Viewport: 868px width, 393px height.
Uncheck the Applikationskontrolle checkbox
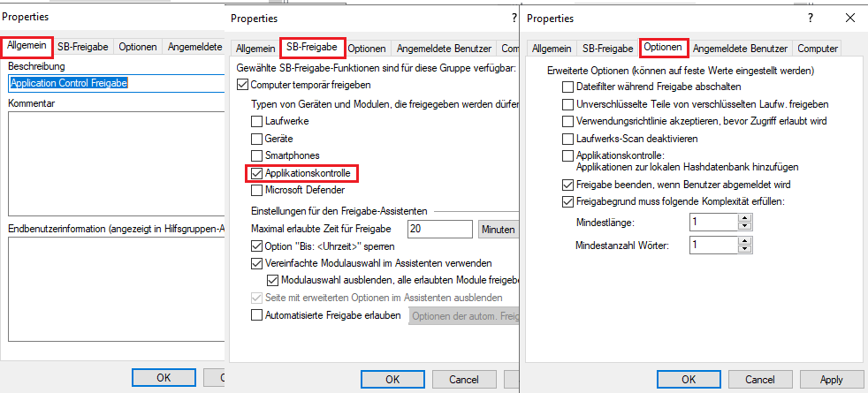pyautogui.click(x=257, y=173)
